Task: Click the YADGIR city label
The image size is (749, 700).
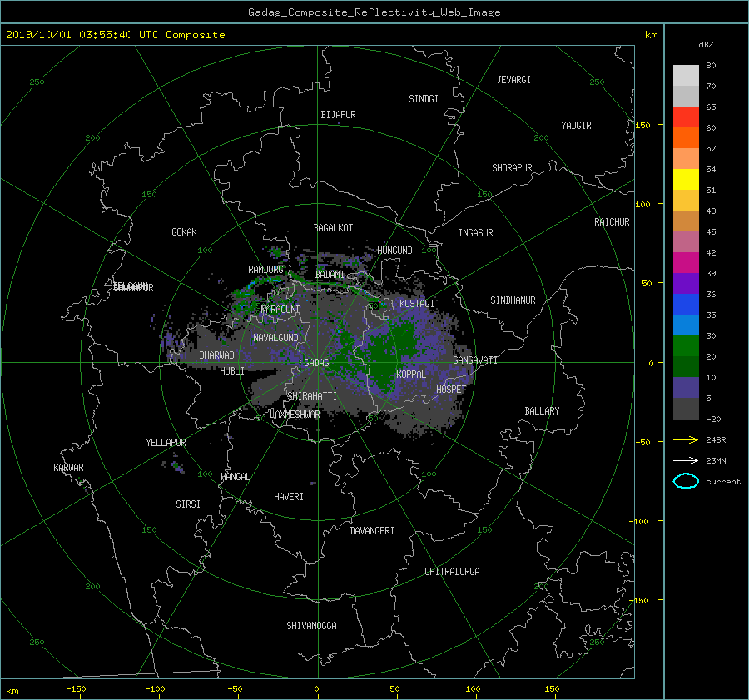Action: [576, 125]
